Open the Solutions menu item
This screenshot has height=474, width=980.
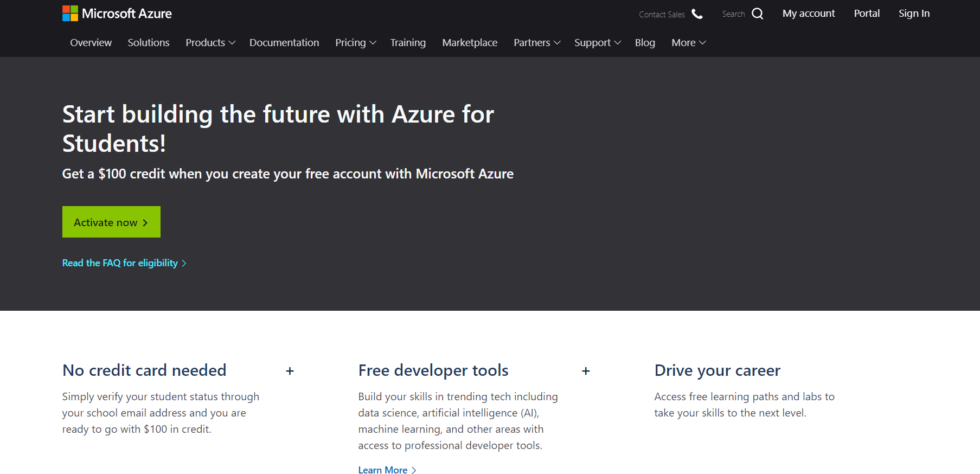[x=149, y=43]
